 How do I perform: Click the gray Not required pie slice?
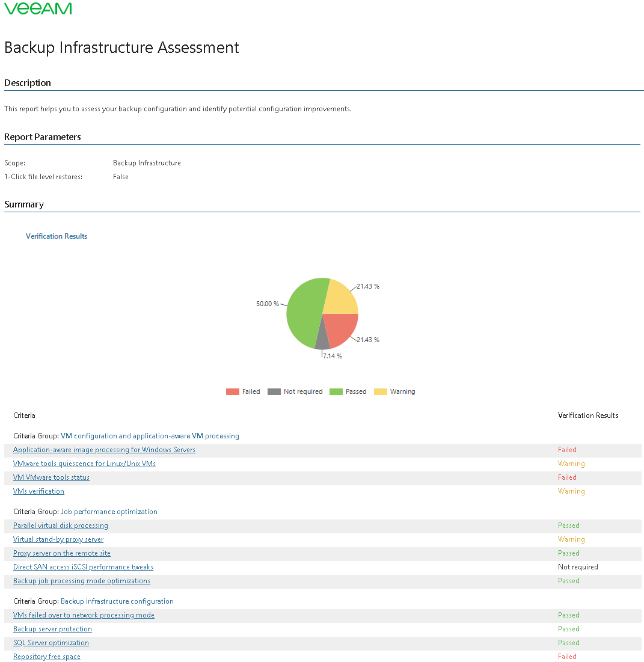[x=322, y=338]
